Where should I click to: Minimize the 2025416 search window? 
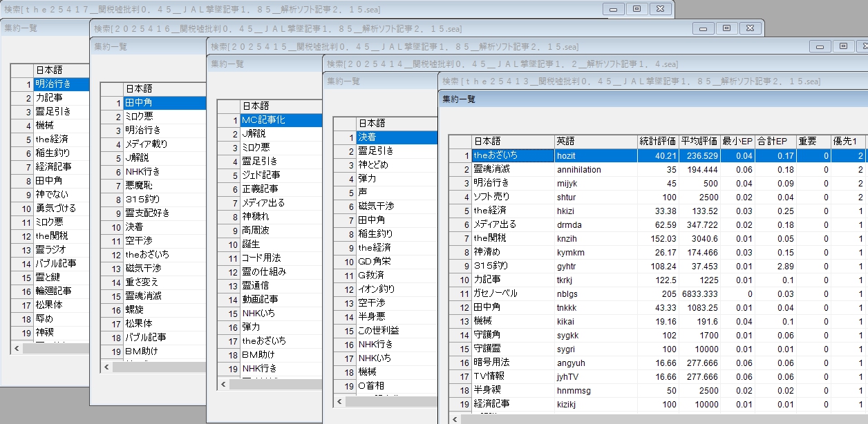pos(704,28)
